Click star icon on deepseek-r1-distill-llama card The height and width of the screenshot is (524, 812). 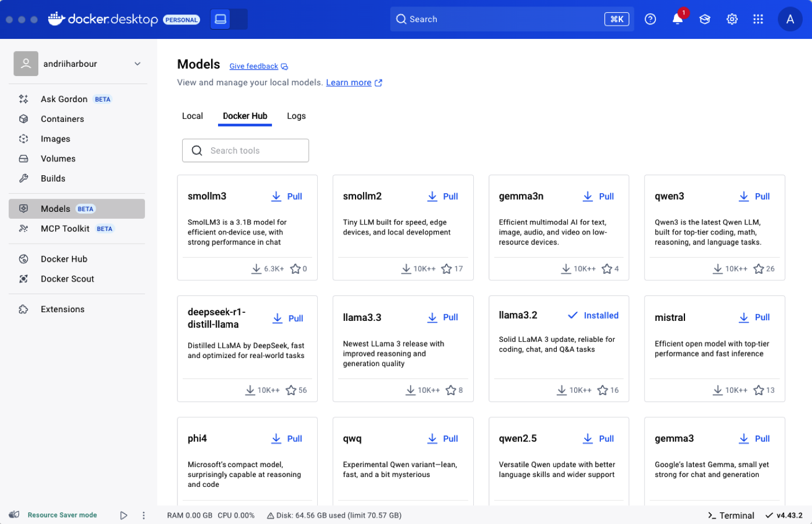pos(291,390)
